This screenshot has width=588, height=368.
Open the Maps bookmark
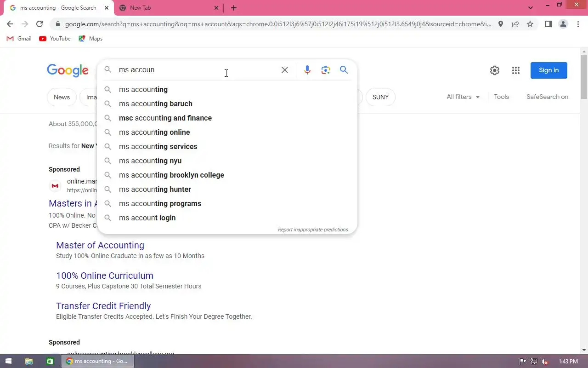[90, 39]
